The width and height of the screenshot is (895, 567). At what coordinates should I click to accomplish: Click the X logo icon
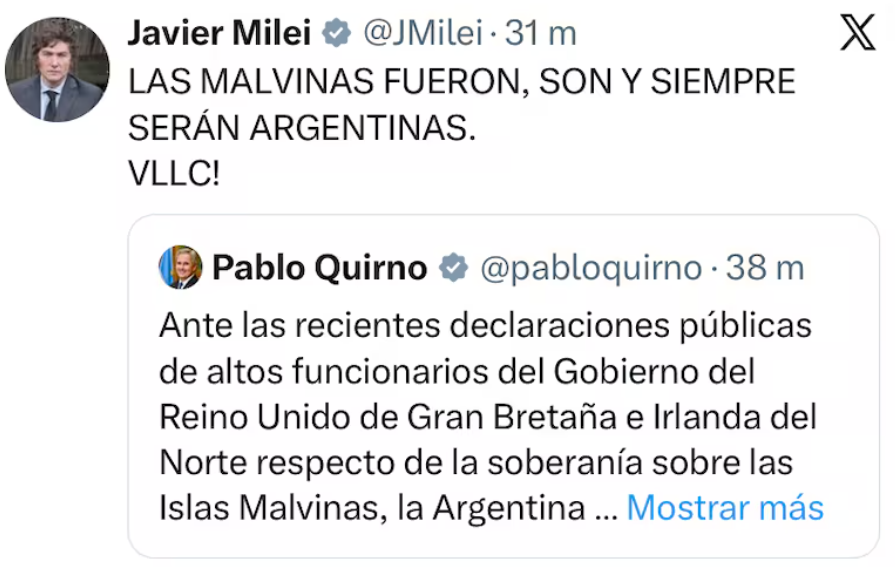pyautogui.click(x=857, y=33)
